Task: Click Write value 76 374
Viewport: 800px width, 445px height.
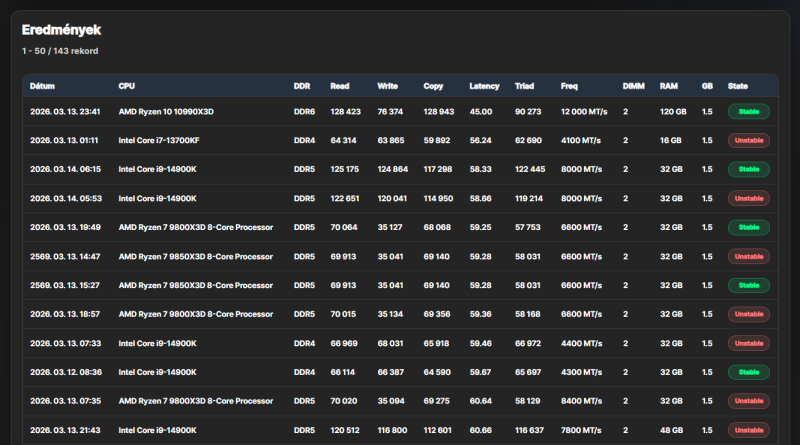Action: (390, 111)
